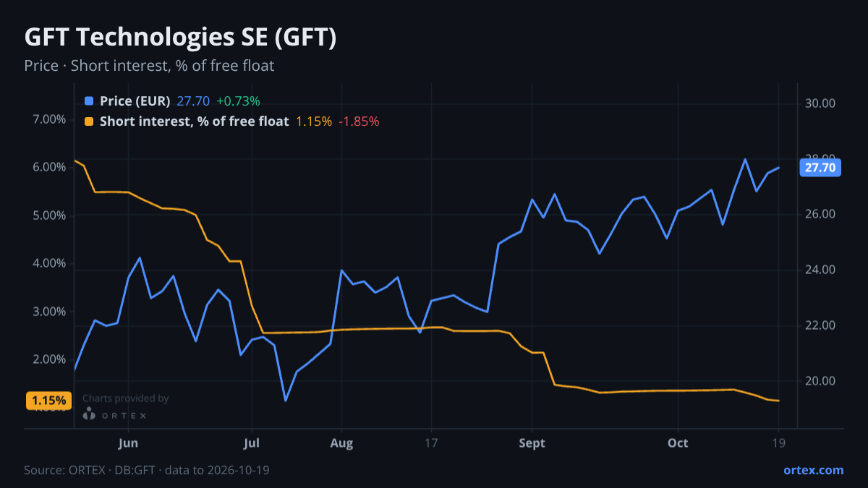The width and height of the screenshot is (868, 488).
Task: Click the 26.00 right axis label
Action: pos(820,215)
